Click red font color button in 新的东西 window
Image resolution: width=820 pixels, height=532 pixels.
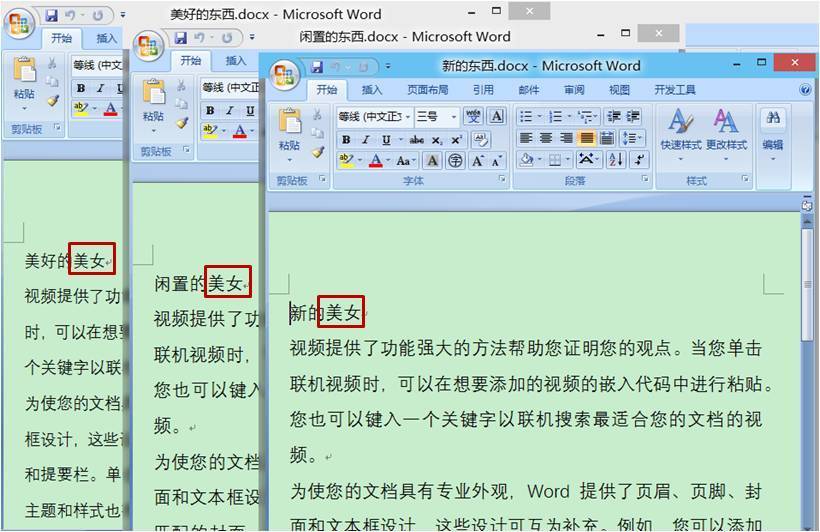tap(375, 161)
